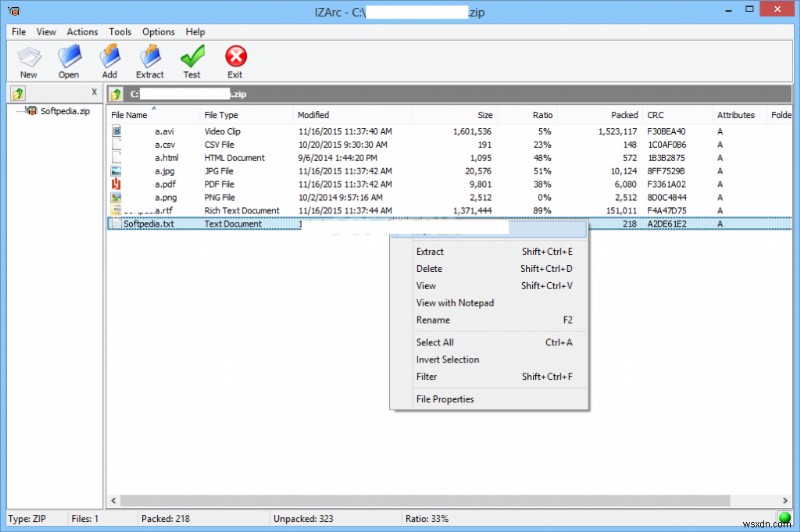Sort by the File Name column header
The width and height of the screenshot is (800, 532).
click(154, 115)
